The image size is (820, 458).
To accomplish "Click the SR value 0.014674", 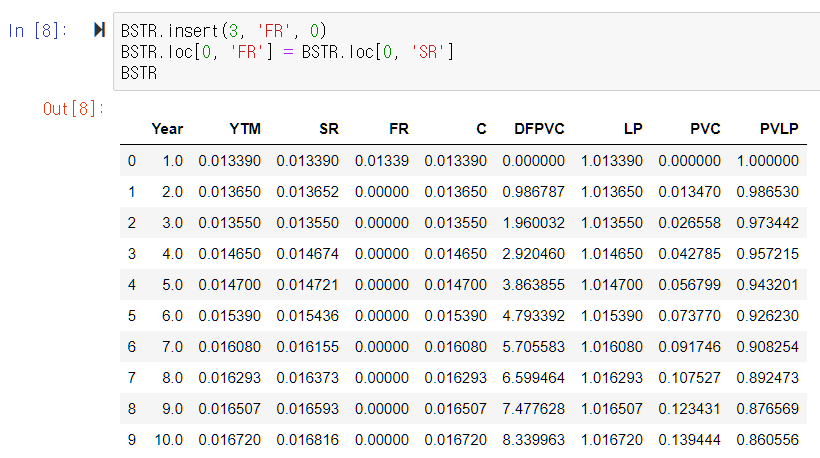I will pyautogui.click(x=308, y=254).
